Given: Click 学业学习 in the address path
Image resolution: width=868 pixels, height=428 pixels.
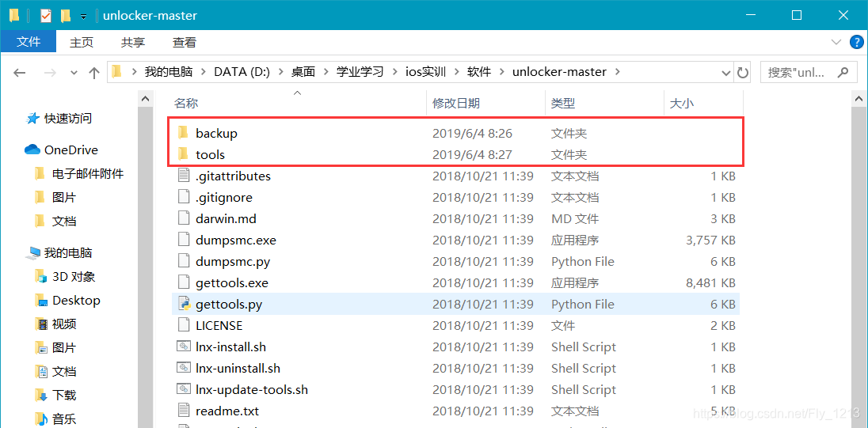Looking at the screenshot, I should click(x=360, y=72).
